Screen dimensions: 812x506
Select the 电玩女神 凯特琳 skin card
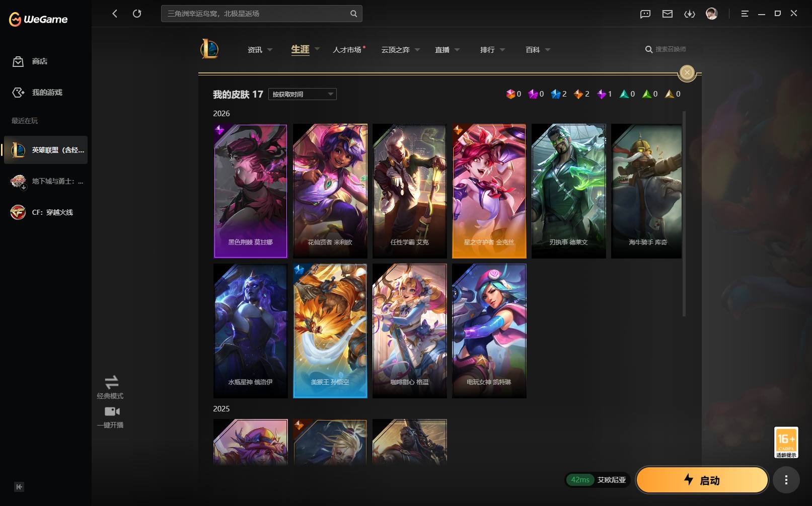489,331
